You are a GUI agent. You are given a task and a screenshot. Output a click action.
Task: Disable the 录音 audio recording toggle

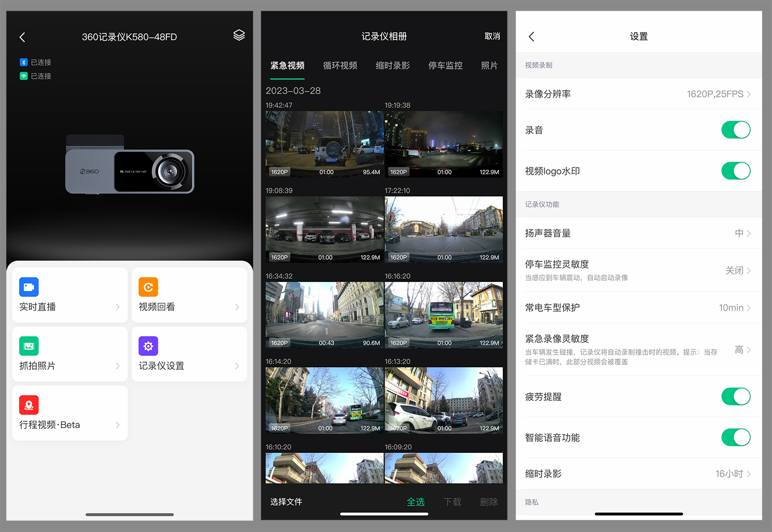(x=736, y=130)
